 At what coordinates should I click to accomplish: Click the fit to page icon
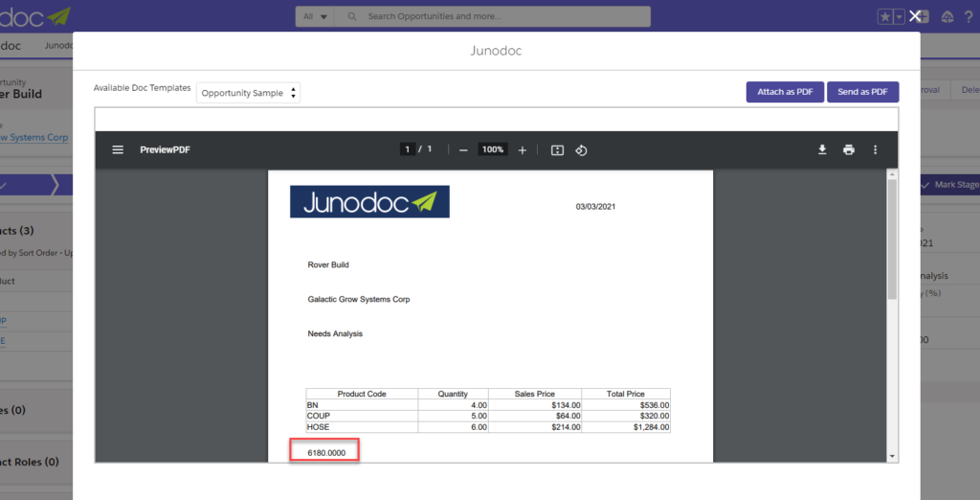(x=558, y=150)
